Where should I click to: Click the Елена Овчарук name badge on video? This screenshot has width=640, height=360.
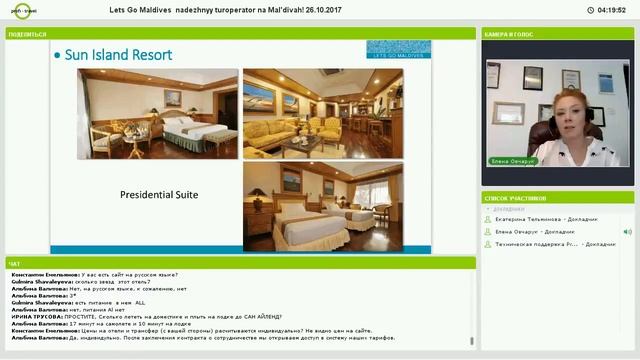tap(513, 162)
